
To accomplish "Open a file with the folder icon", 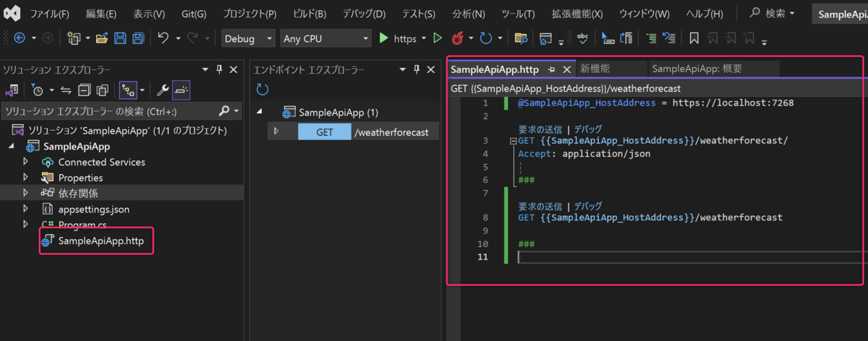I will pos(102,38).
